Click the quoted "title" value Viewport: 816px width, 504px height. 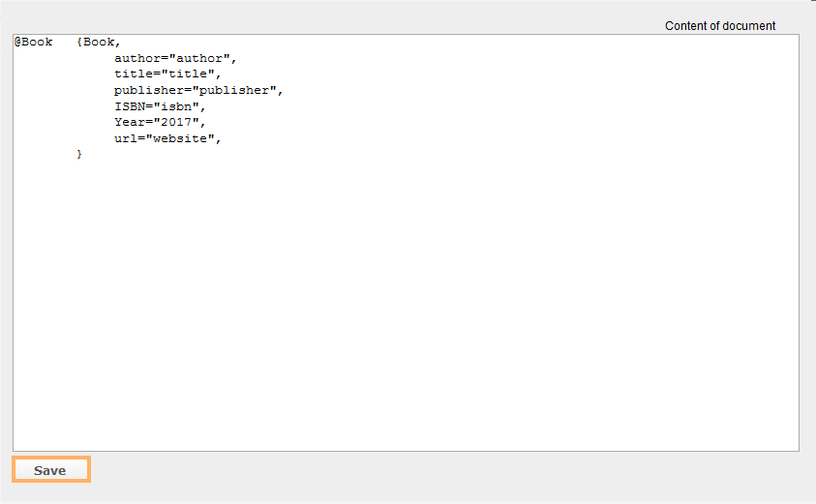point(192,74)
